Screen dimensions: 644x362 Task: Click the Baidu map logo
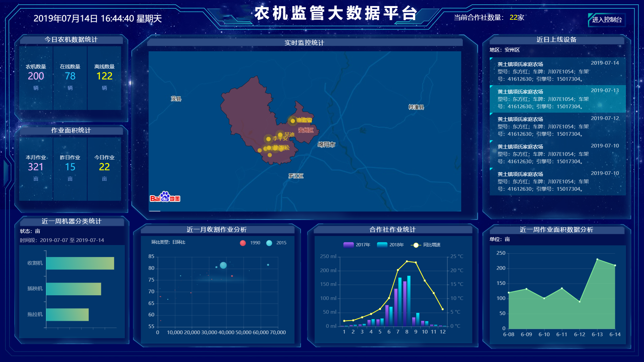tap(165, 198)
